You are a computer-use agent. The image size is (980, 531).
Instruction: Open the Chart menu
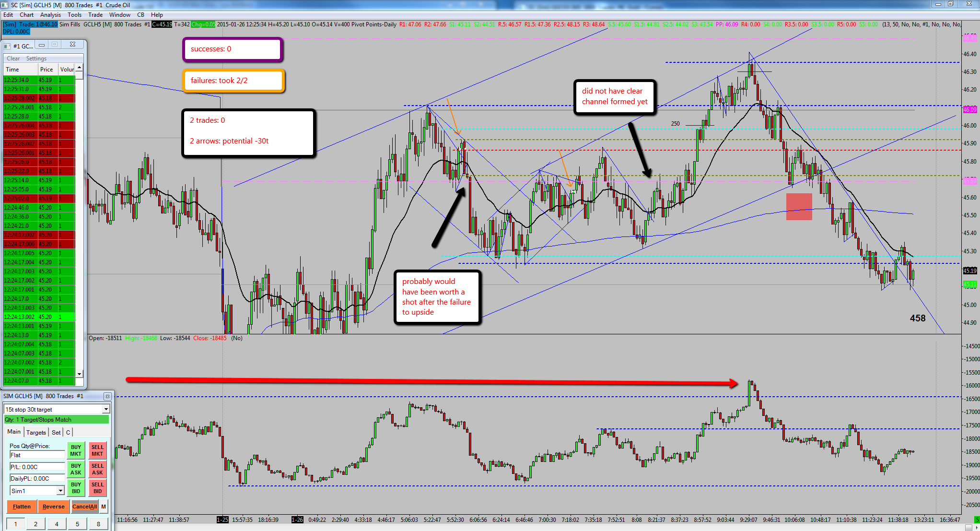(x=27, y=15)
